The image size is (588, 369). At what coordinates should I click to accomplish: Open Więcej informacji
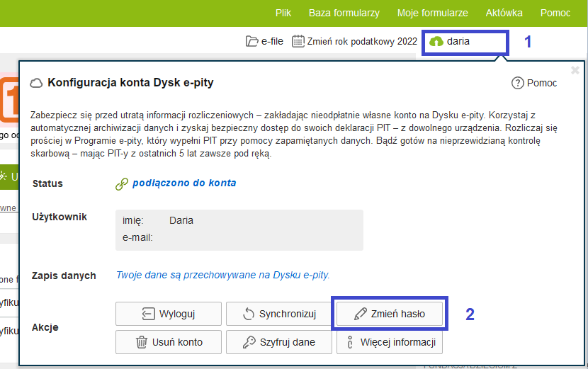click(389, 342)
